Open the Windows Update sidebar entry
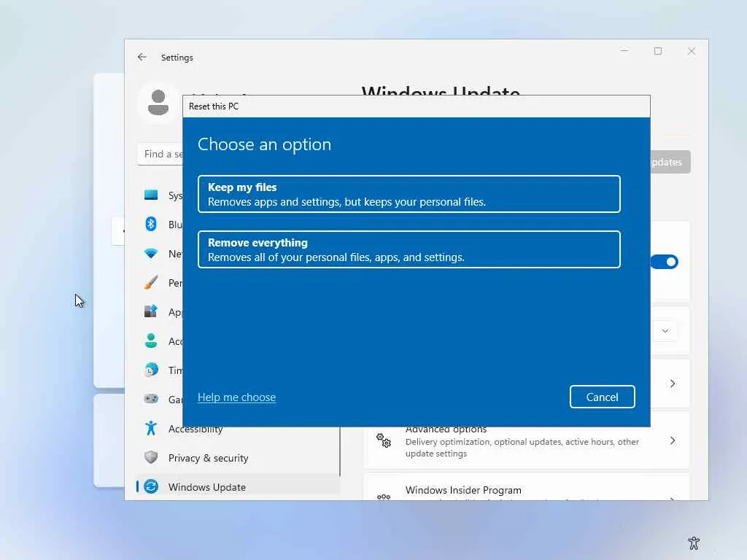The height and width of the screenshot is (560, 747). [x=239, y=486]
